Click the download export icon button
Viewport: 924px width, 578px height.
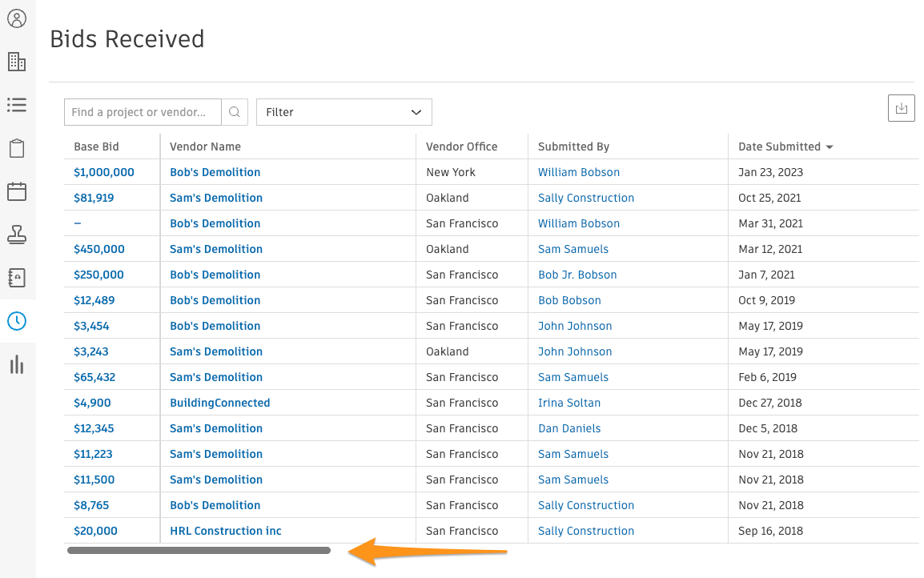click(x=902, y=108)
